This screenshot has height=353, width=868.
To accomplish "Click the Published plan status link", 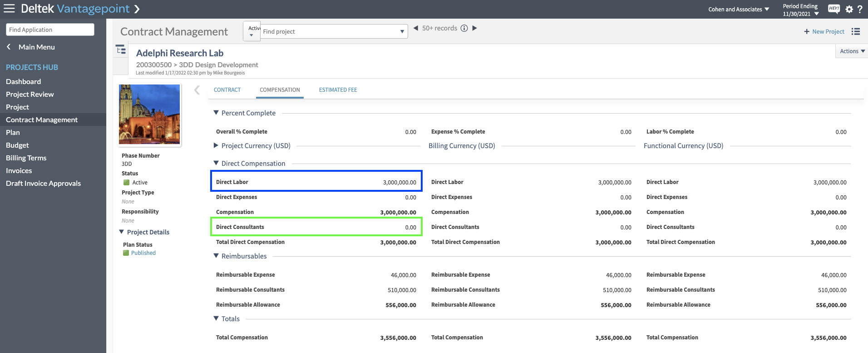I will (x=143, y=253).
